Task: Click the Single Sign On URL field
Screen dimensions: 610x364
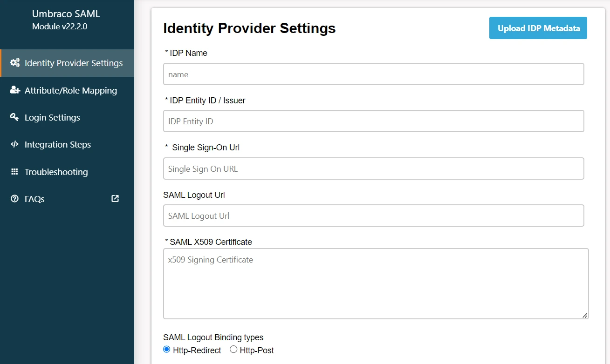Action: pos(374,169)
